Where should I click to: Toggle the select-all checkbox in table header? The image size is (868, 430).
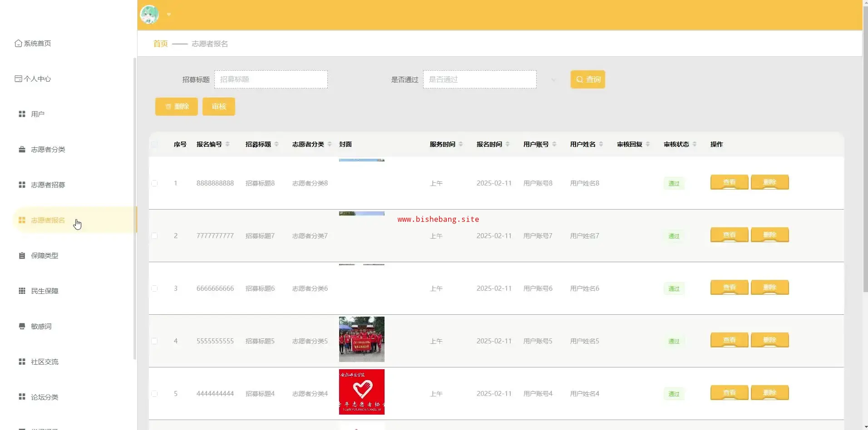[154, 144]
